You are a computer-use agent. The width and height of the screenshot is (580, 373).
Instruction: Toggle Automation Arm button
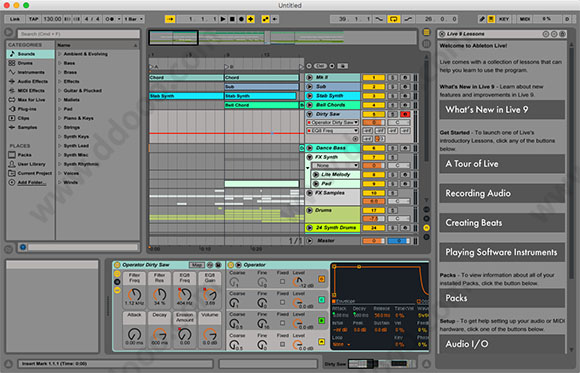click(265, 19)
